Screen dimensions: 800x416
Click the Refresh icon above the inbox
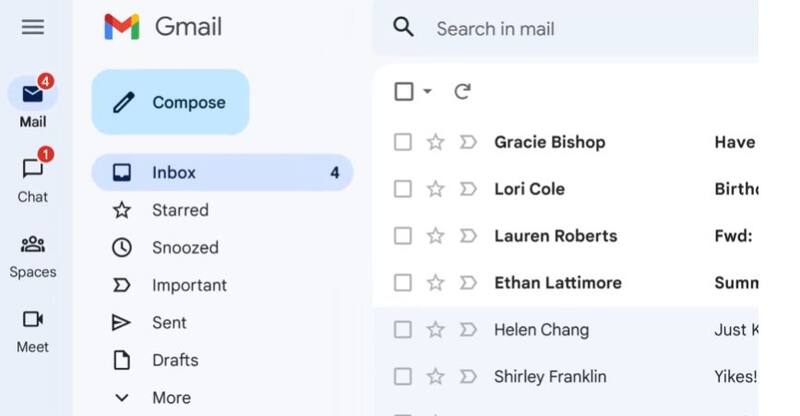click(462, 92)
